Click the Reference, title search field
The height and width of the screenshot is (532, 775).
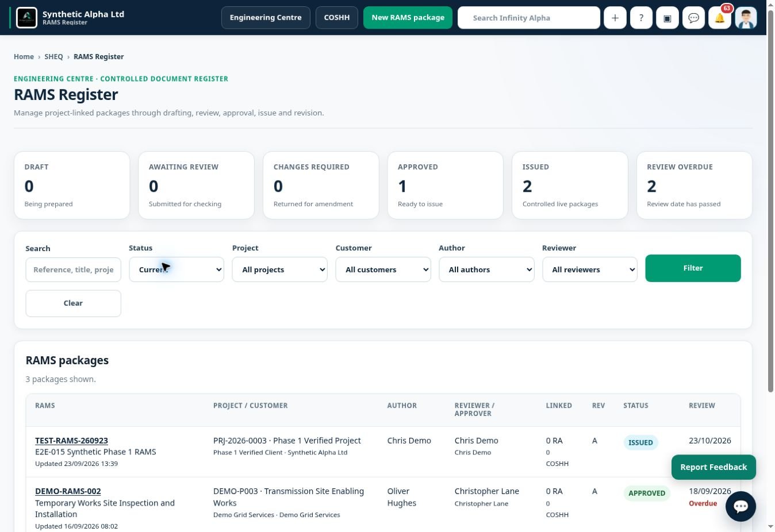click(x=73, y=269)
